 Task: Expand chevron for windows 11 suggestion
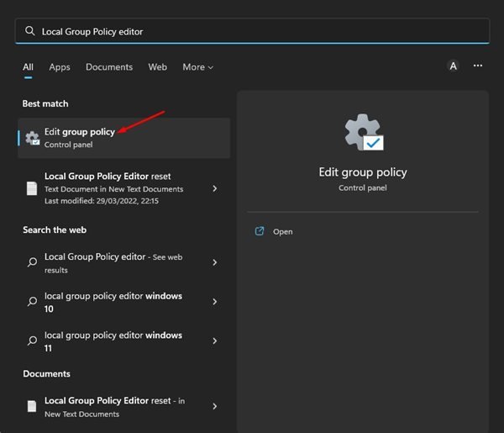[215, 341]
